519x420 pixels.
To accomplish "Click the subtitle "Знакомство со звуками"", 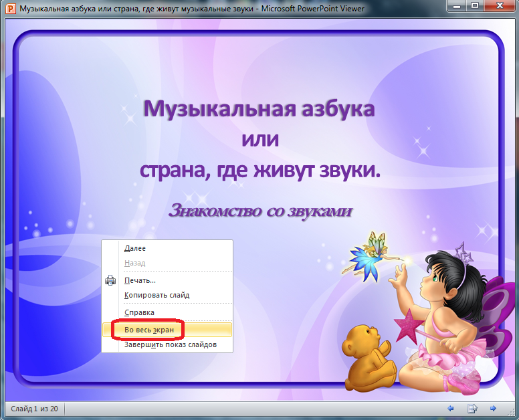I will click(260, 211).
